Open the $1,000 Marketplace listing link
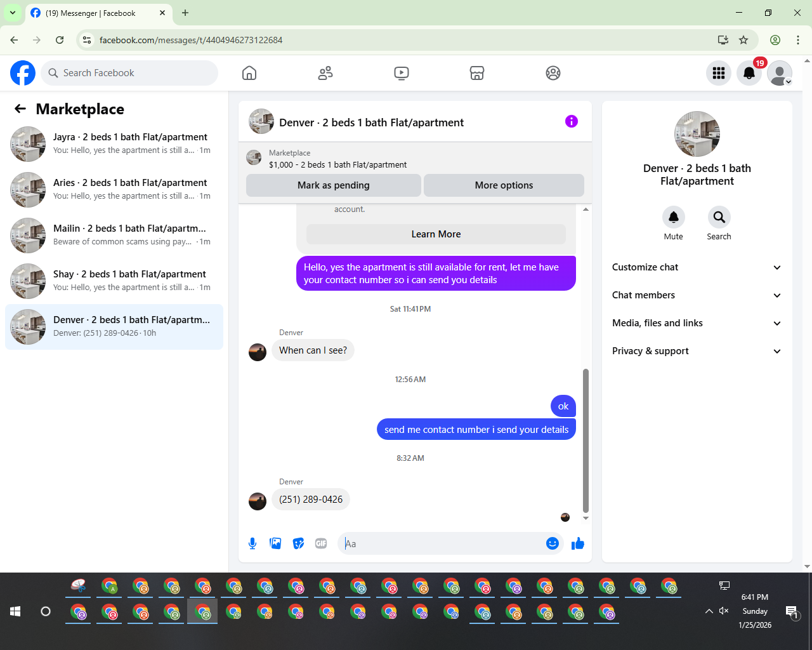Image resolution: width=812 pixels, height=650 pixels. (337, 164)
